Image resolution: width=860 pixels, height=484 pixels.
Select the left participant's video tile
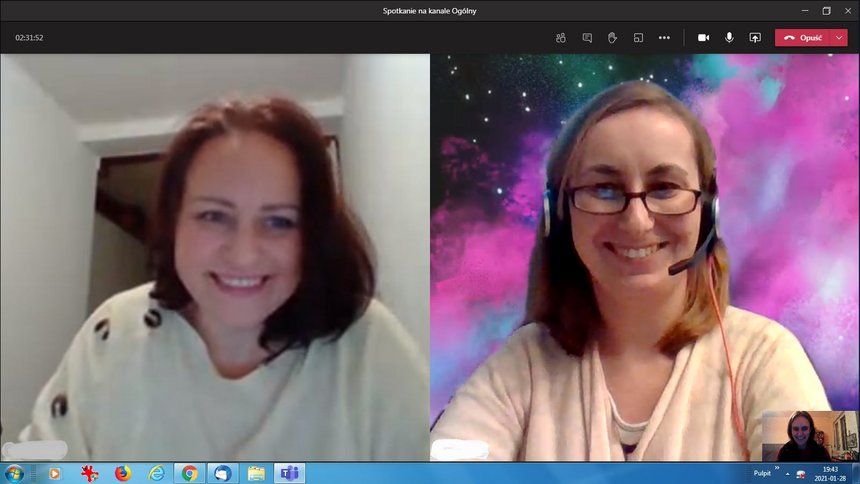[x=215, y=257]
